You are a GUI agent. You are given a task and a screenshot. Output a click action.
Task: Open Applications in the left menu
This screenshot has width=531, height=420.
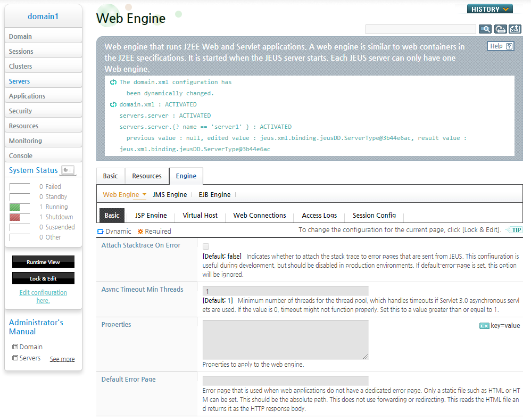pos(43,96)
